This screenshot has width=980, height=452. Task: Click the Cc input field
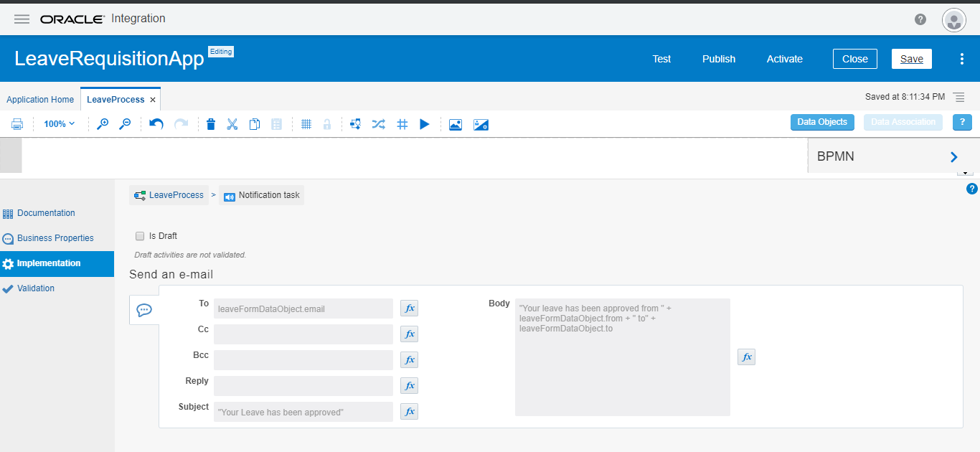point(303,334)
